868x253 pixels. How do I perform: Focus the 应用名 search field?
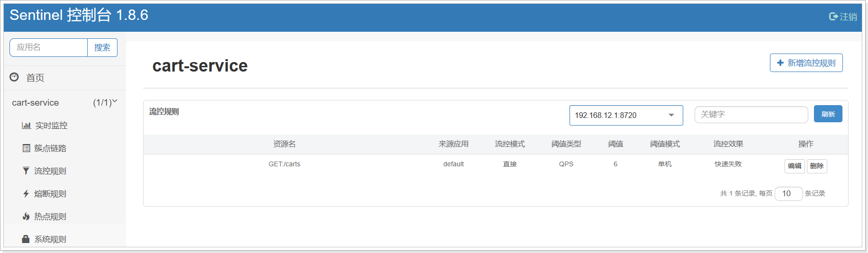(x=49, y=47)
